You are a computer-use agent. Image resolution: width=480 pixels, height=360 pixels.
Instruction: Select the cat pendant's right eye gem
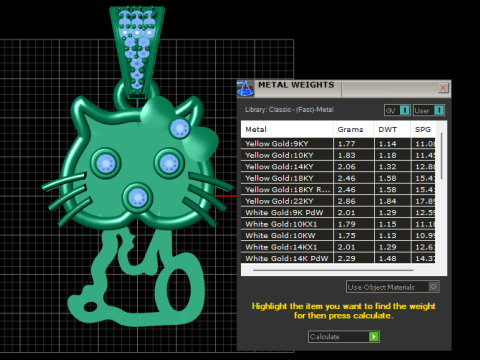(x=169, y=163)
